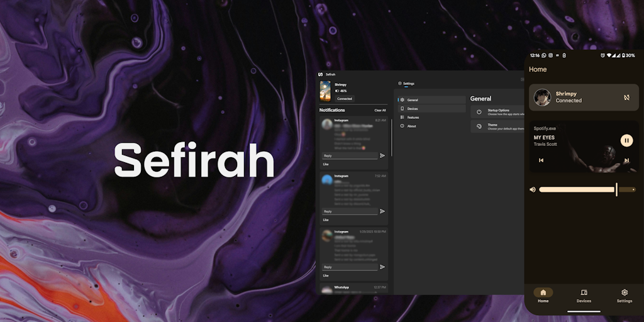Viewport: 644px width, 322px height.
Task: Click avatar of 10:50 PM Instagram notification
Action: coord(327,235)
